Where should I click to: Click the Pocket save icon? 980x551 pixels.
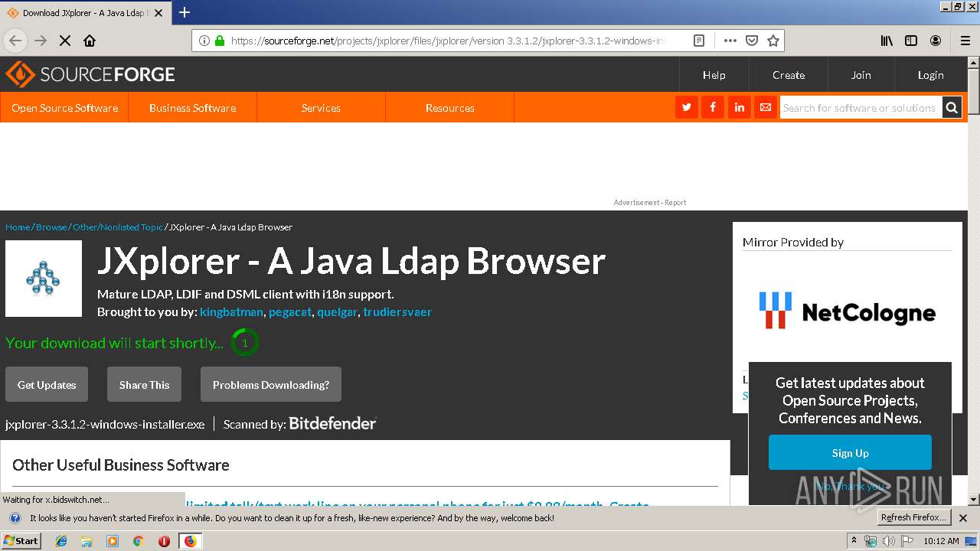click(x=752, y=41)
